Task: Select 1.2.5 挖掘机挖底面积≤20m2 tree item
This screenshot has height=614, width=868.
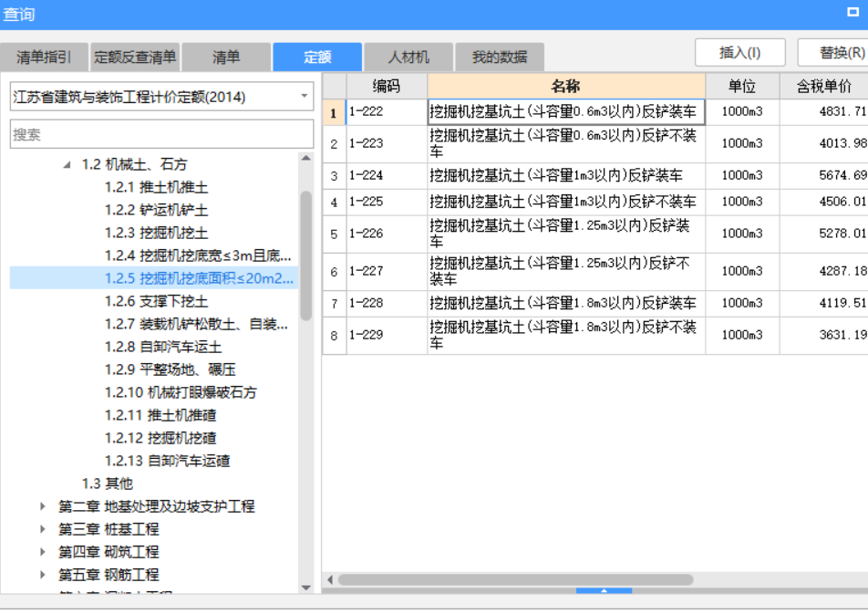Action: click(200, 278)
